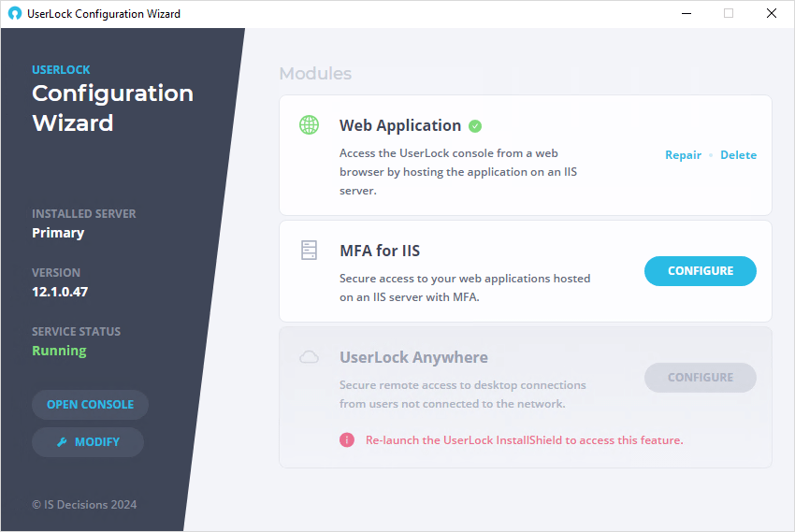Click the UserLock Anywhere heading
The image size is (795, 532).
413,358
